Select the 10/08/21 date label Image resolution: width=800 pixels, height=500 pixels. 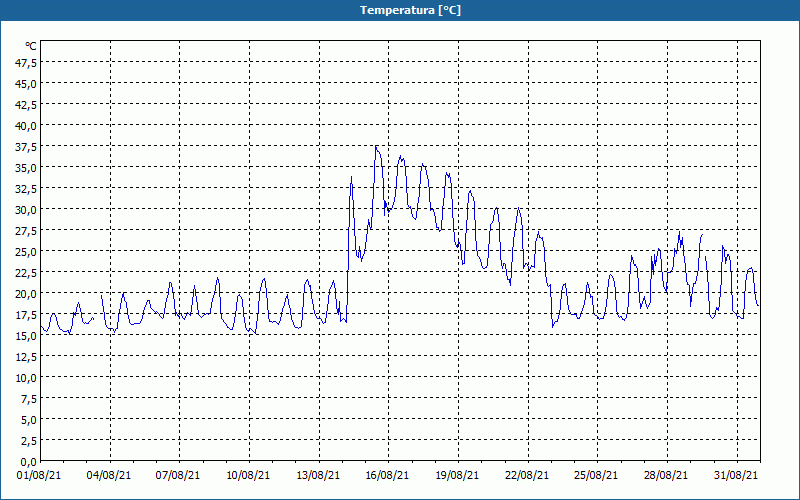point(248,476)
